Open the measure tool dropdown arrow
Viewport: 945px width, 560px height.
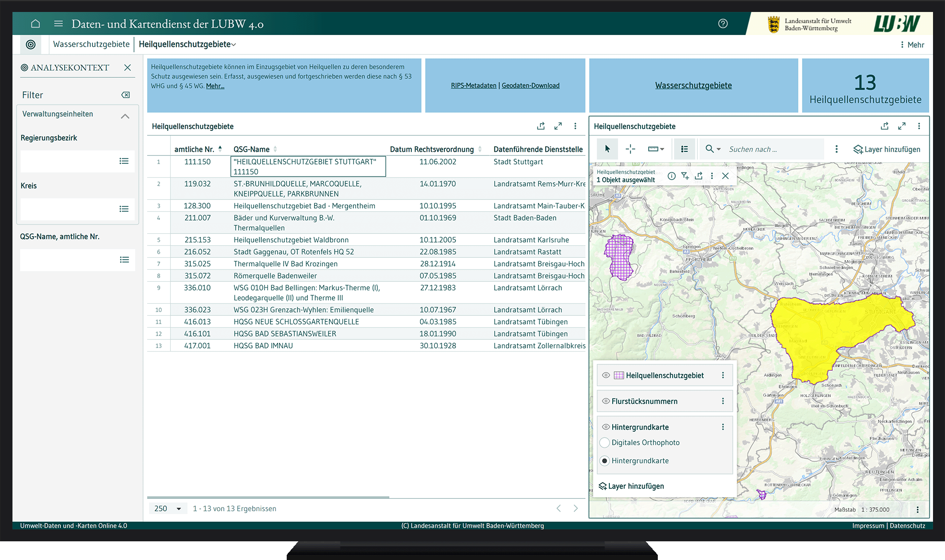(662, 149)
